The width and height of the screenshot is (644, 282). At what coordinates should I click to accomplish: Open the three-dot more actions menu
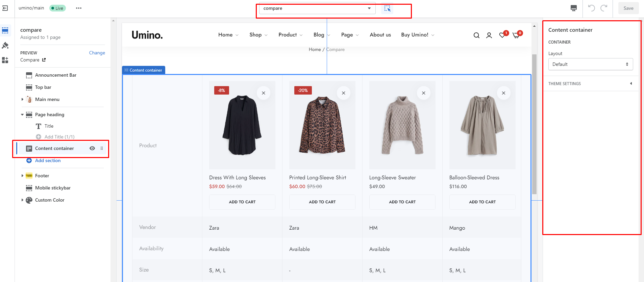pyautogui.click(x=79, y=8)
